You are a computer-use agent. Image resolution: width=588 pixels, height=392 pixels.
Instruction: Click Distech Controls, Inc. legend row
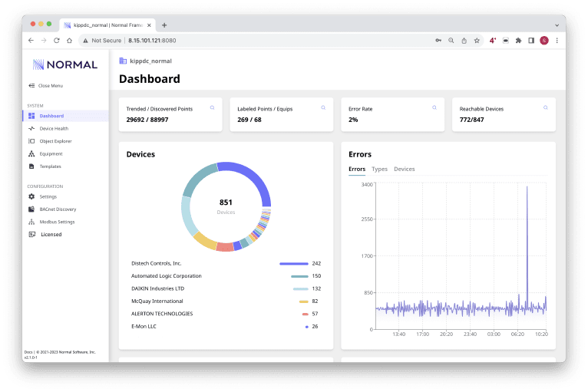[x=226, y=263]
